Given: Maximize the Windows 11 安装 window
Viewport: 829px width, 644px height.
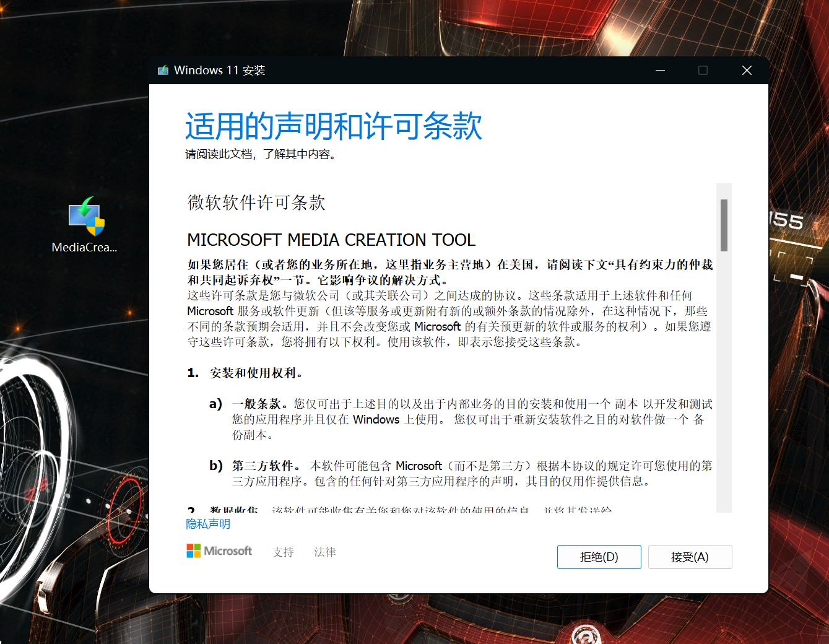Looking at the screenshot, I should coord(703,70).
